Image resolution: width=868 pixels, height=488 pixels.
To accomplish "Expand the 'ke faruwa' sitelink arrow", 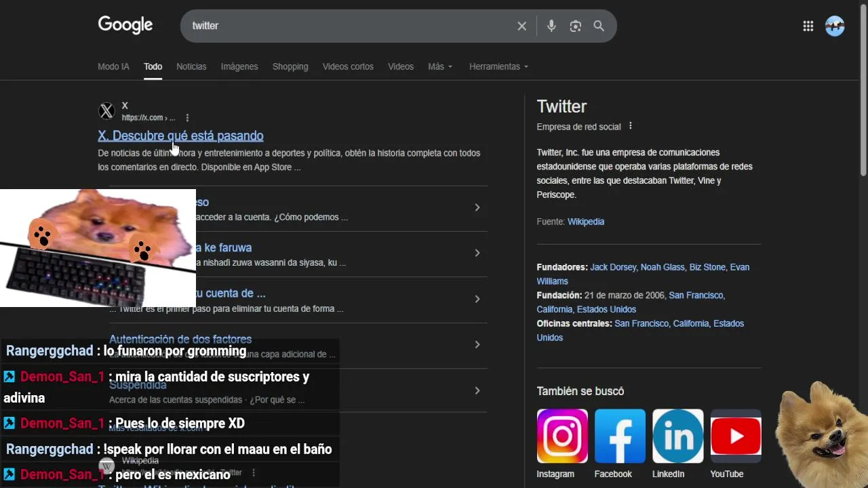I will 477,253.
